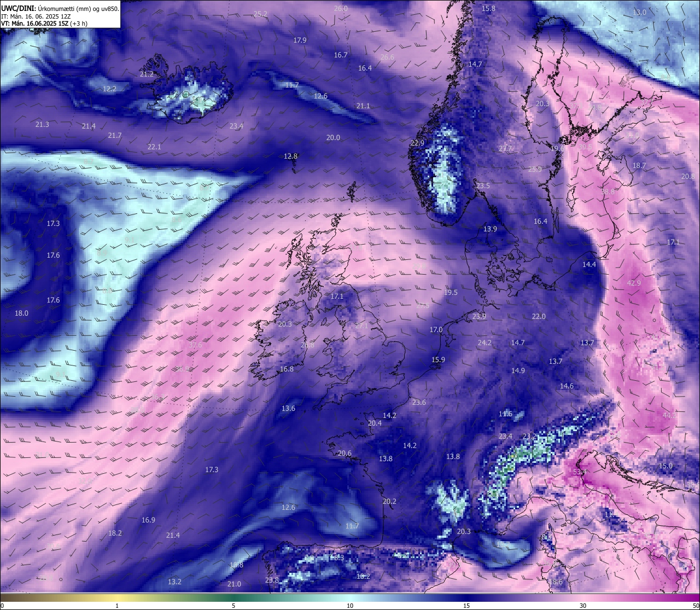Click the 20.6 value near Brittany
700x610 pixels.
[x=345, y=453]
